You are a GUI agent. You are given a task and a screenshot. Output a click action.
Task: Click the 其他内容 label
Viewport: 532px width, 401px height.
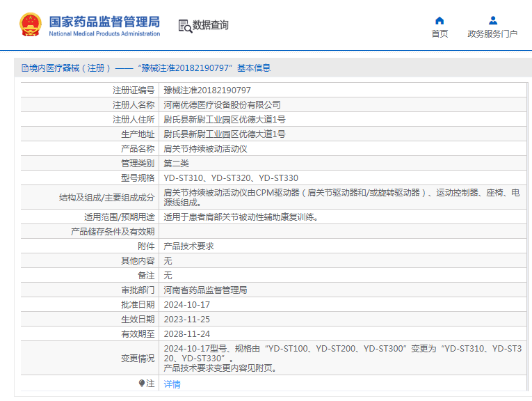click(138, 261)
